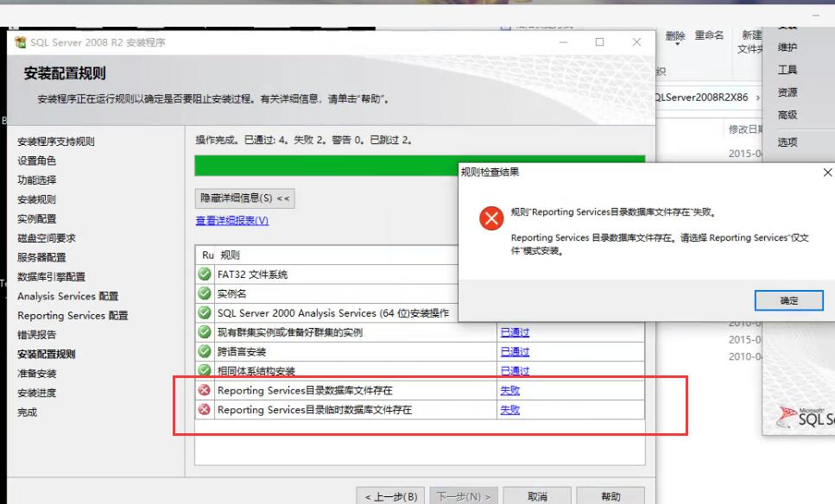The image size is (835, 504).
Task: Click the 确定 button in rule result dialog
Action: pos(788,300)
